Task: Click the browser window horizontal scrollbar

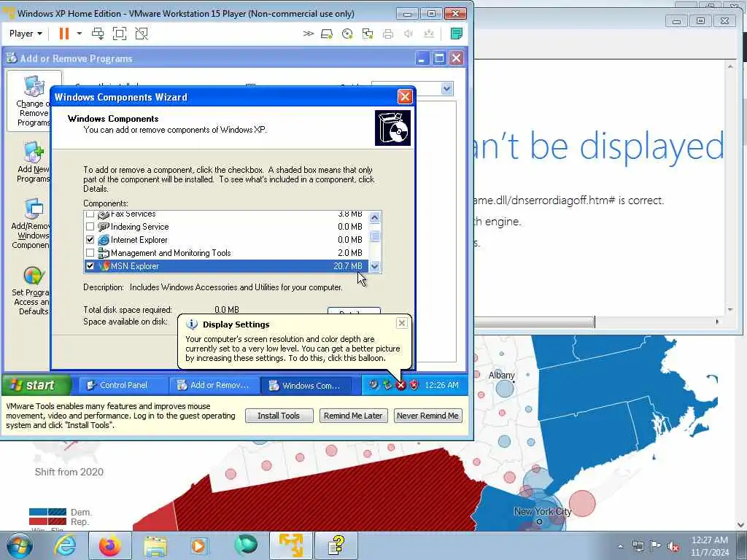Action: point(534,322)
